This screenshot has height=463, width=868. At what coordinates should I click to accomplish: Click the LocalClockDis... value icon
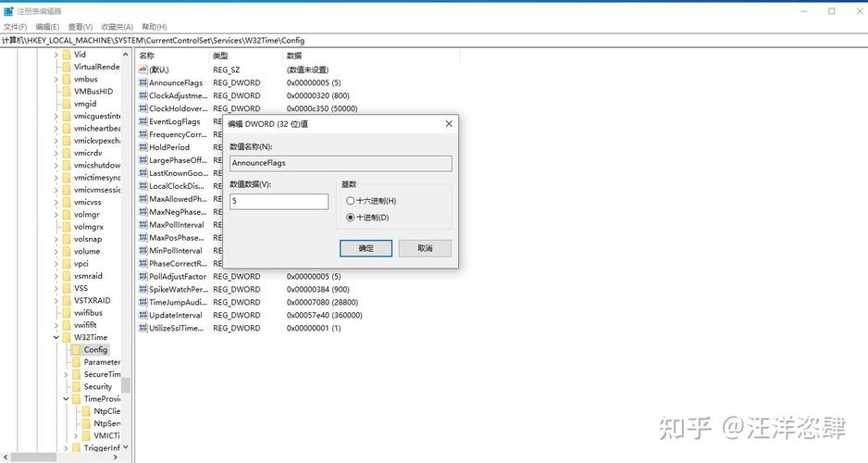point(143,186)
